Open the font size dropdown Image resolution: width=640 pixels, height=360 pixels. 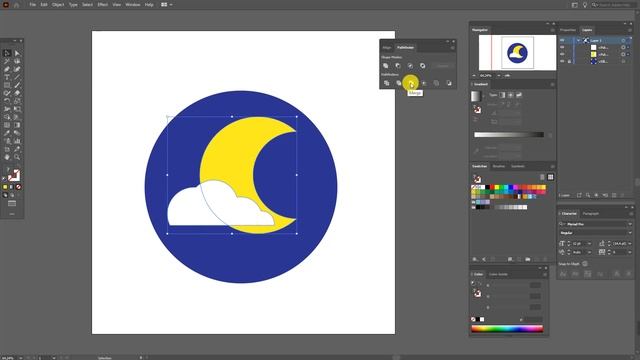589,244
